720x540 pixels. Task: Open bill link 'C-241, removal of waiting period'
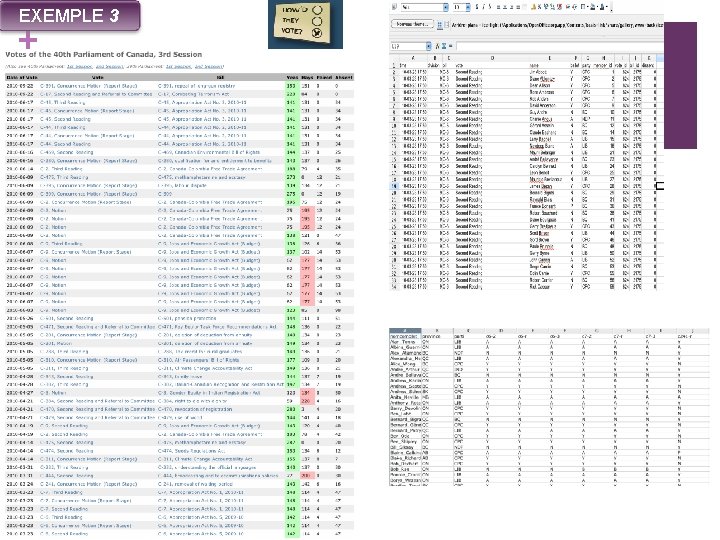[x=195, y=484]
